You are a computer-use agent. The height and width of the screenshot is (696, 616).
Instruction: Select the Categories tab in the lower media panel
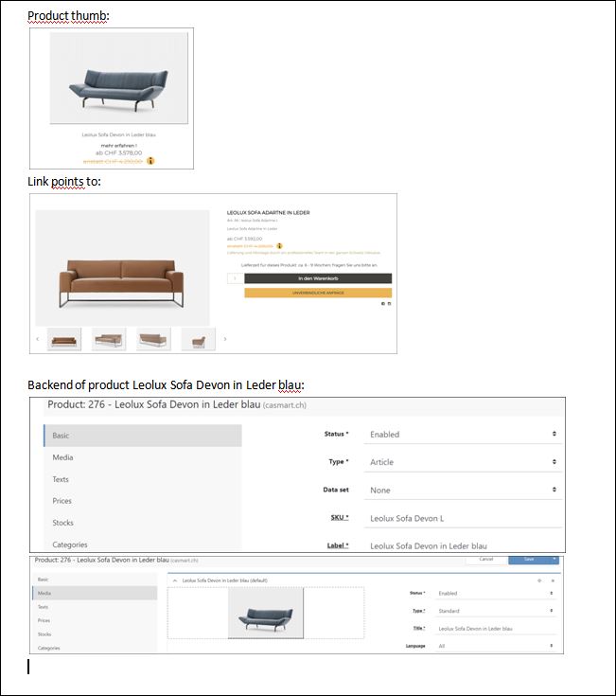pyautogui.click(x=95, y=648)
